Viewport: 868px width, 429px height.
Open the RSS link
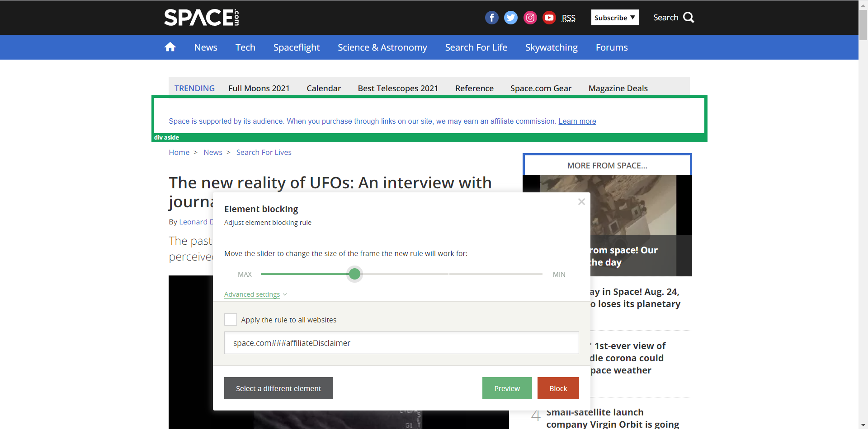coord(569,18)
